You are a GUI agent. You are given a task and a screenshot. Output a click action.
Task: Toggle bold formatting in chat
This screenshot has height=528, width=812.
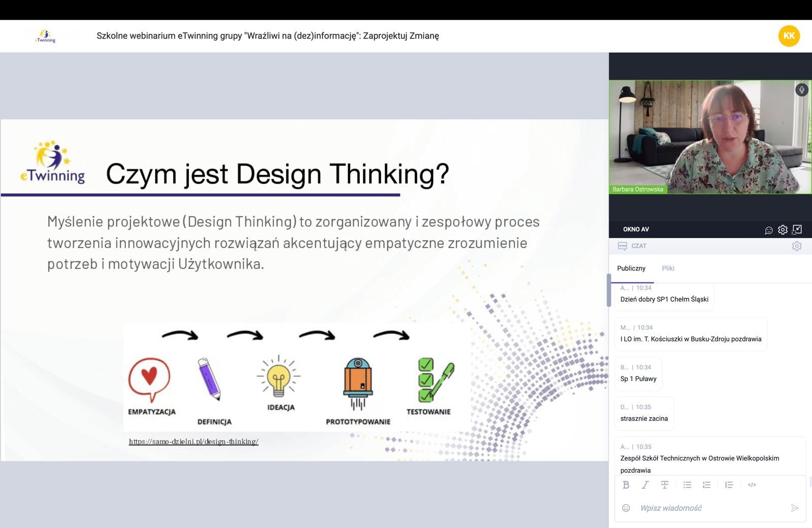[626, 485]
